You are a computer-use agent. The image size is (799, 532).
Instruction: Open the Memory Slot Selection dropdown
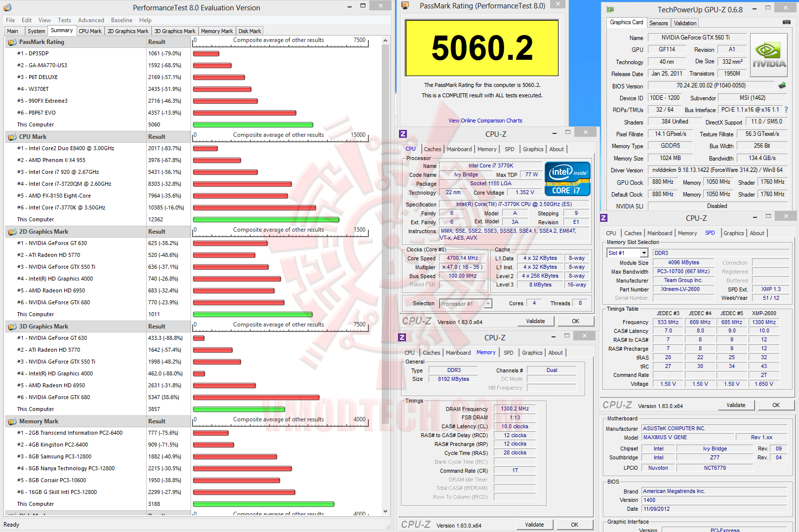tap(644, 253)
